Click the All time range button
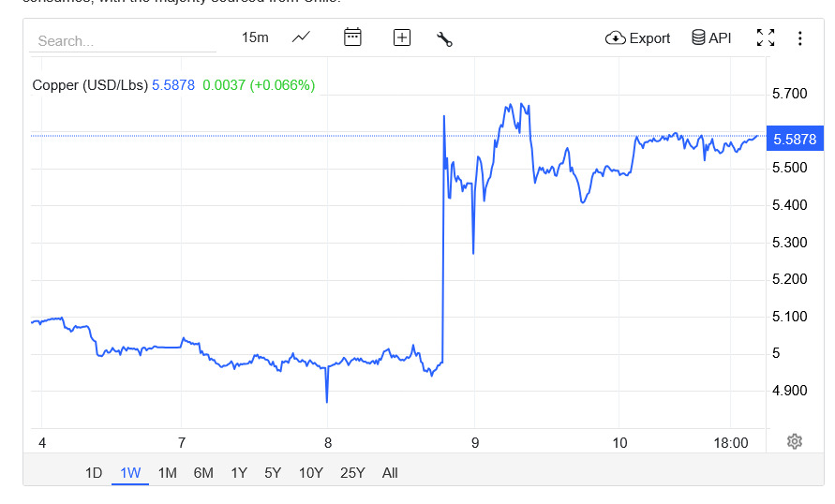Image resolution: width=835 pixels, height=504 pixels. 390,473
